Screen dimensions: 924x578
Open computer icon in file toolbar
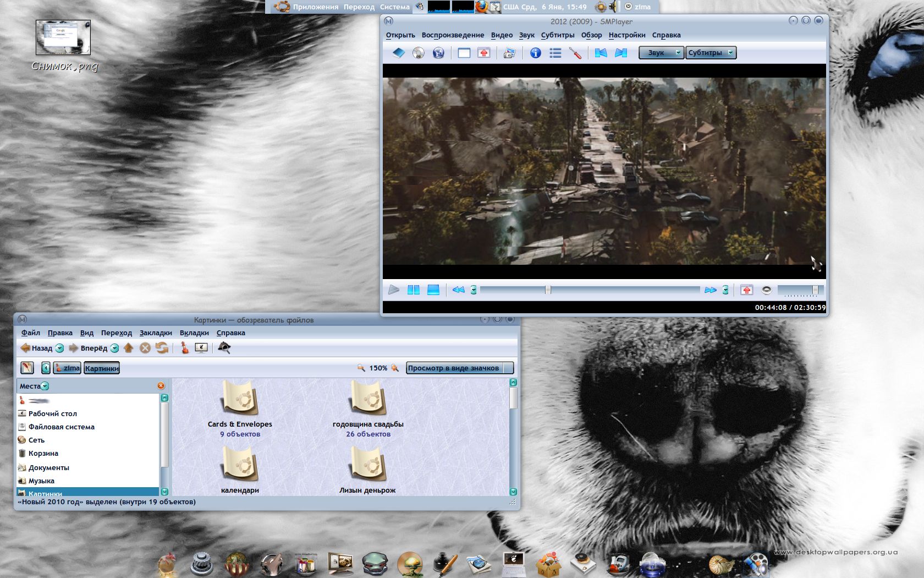201,348
